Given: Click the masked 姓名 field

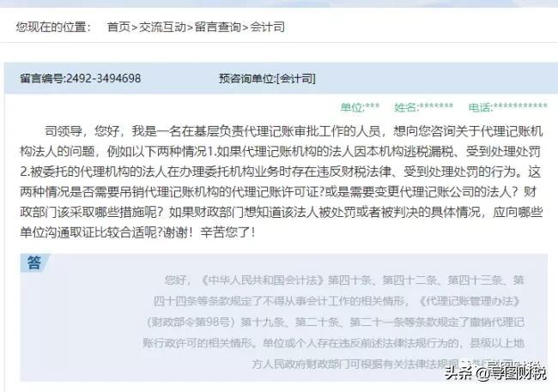Looking at the screenshot, I should pos(424,106).
